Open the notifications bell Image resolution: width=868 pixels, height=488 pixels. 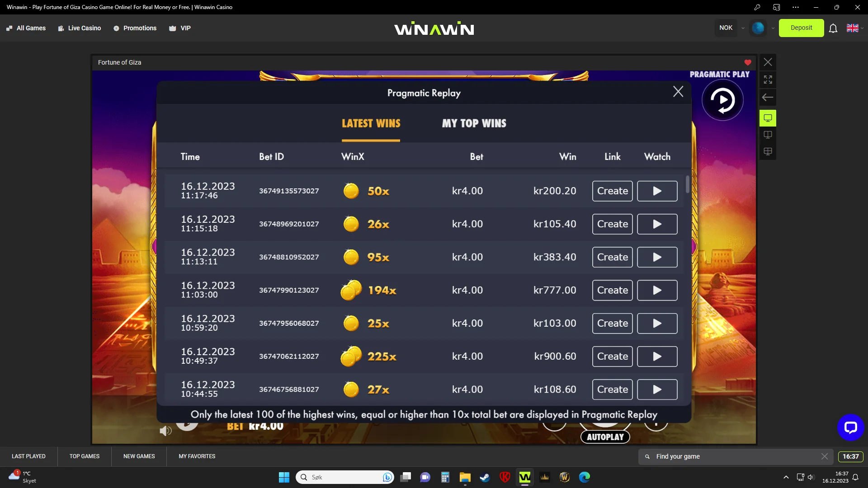point(833,28)
